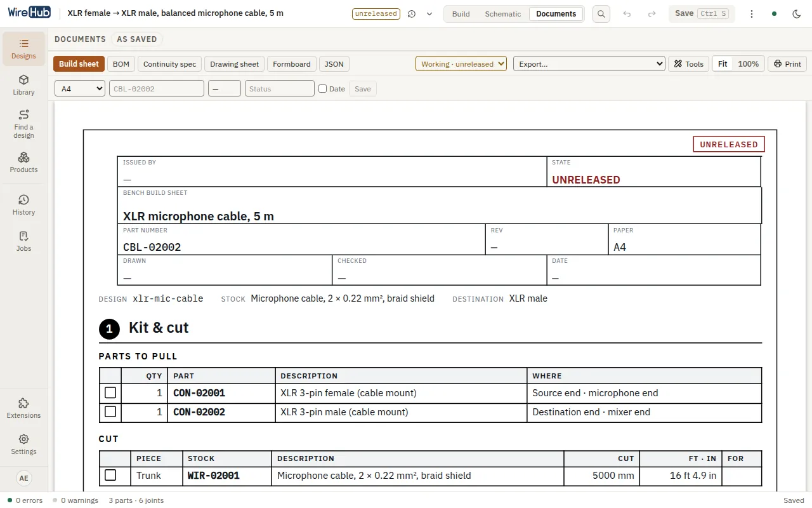Viewport: 812px width, 508px height.
Task: Open the Library sidebar icon
Action: tap(23, 85)
